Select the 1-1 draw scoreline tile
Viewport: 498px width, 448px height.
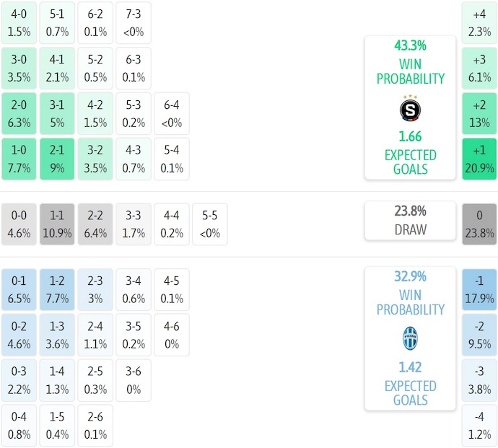(57, 224)
